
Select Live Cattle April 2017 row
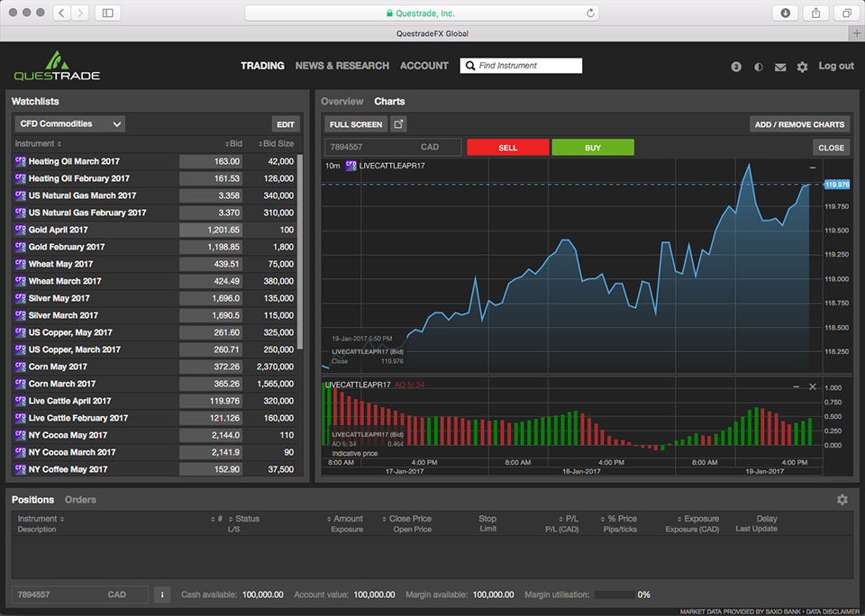point(154,401)
